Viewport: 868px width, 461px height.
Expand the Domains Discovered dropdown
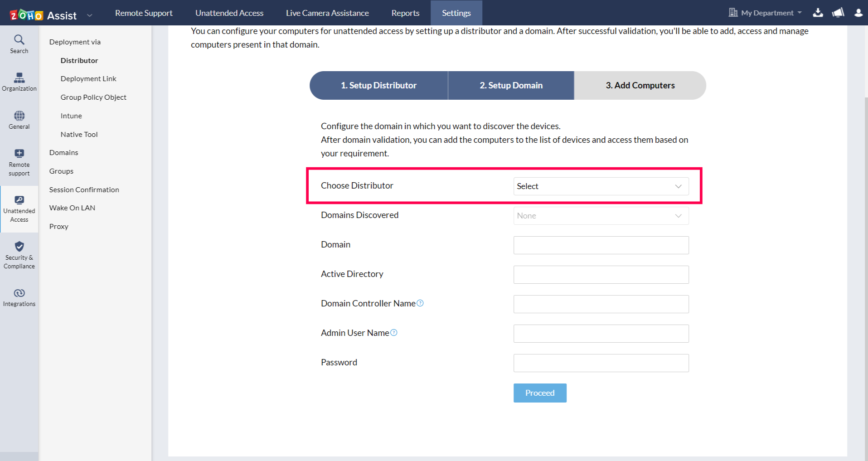click(x=601, y=215)
